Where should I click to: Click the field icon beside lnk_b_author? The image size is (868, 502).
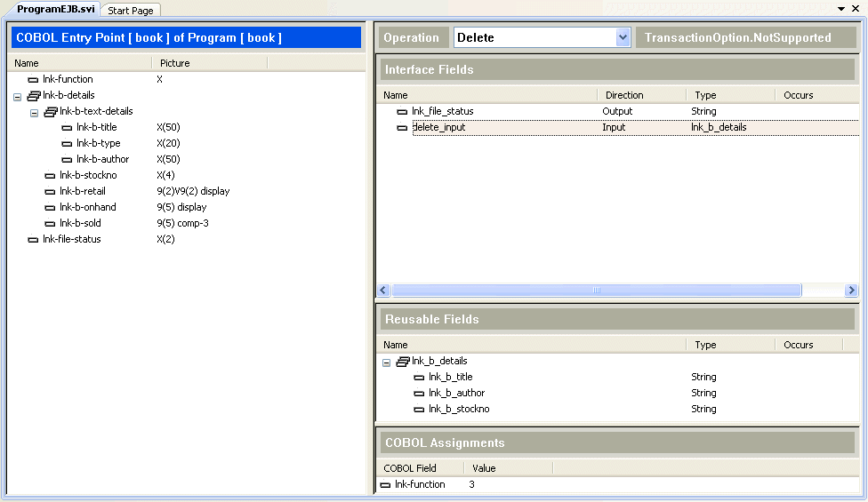click(x=419, y=394)
